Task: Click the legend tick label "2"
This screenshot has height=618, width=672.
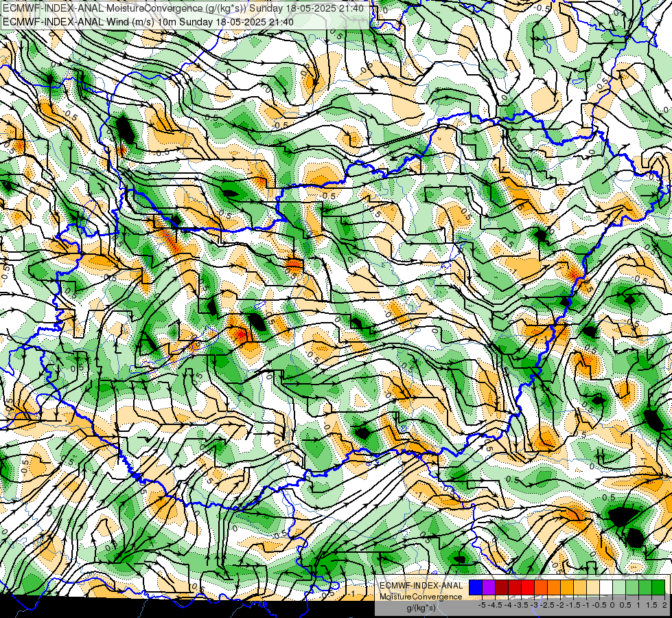Action: (664, 605)
